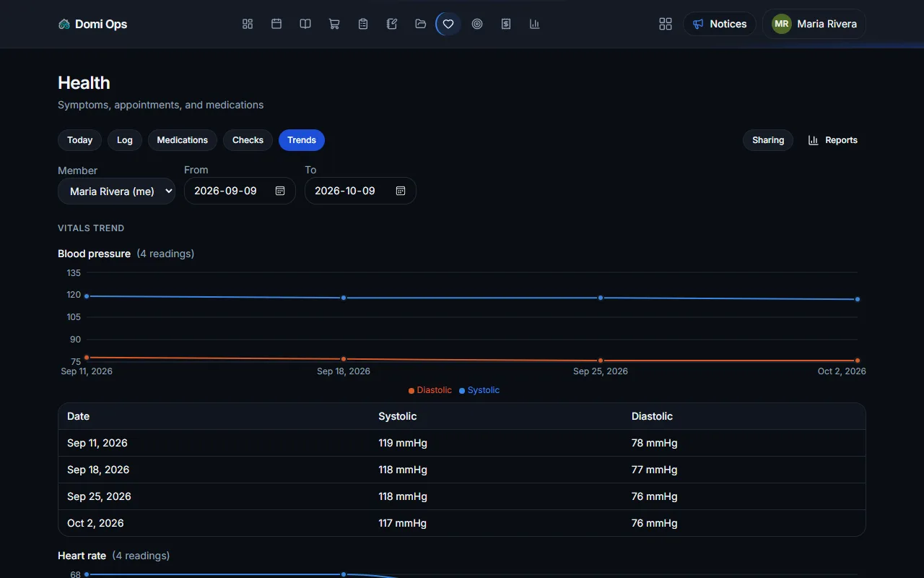
Task: Open the open-book icon in navigation
Action: [x=305, y=24]
